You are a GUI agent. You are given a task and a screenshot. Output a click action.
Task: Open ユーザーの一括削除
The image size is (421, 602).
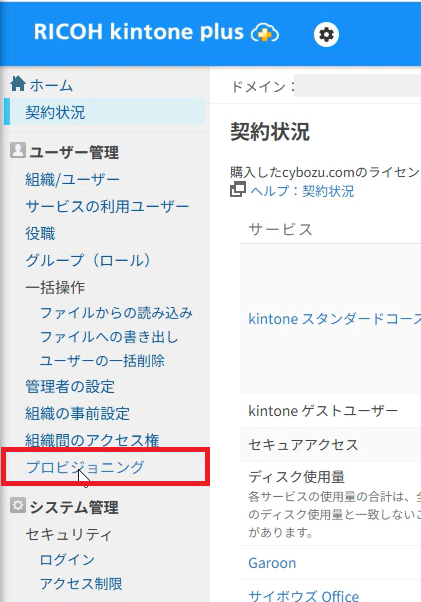click(102, 361)
